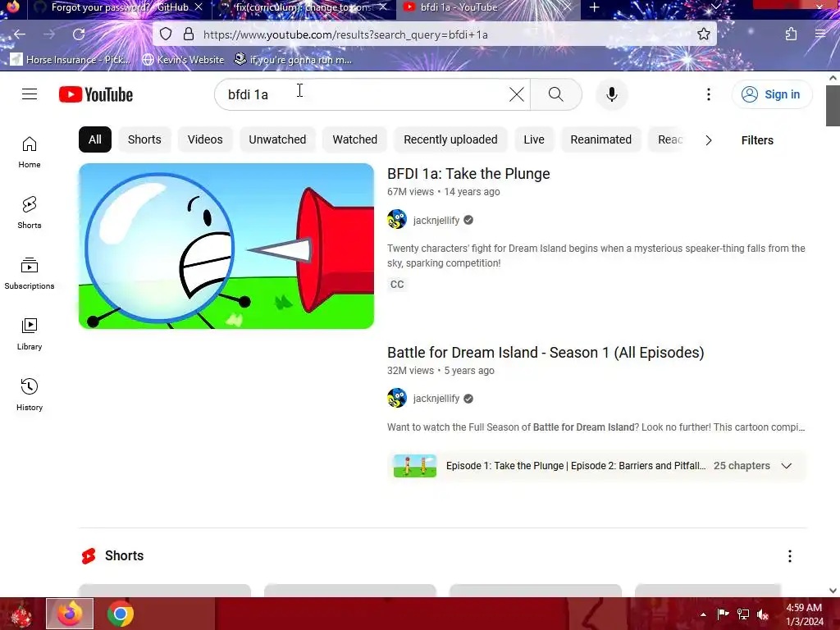Click the CC badge under BFDI 1a
The image size is (840, 630).
click(397, 285)
